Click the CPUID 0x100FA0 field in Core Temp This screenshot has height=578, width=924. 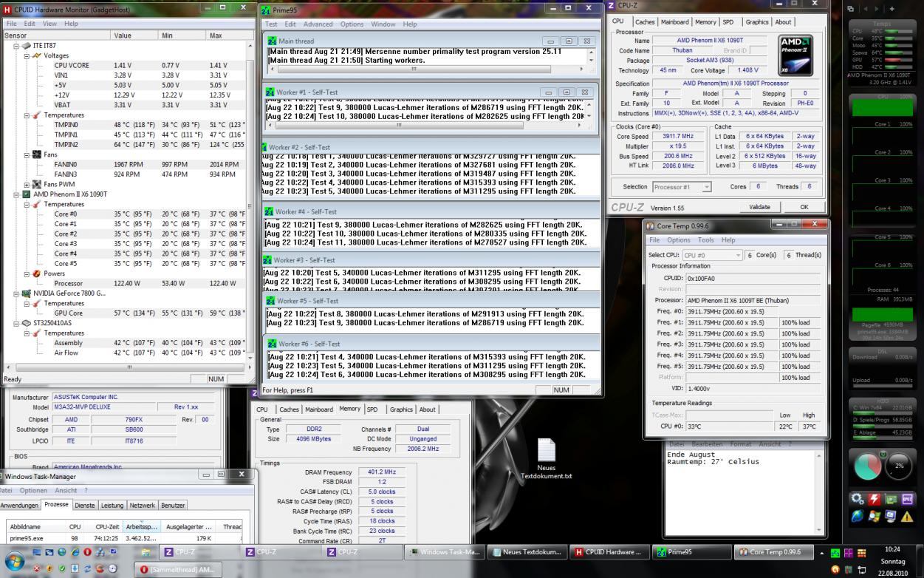753,279
